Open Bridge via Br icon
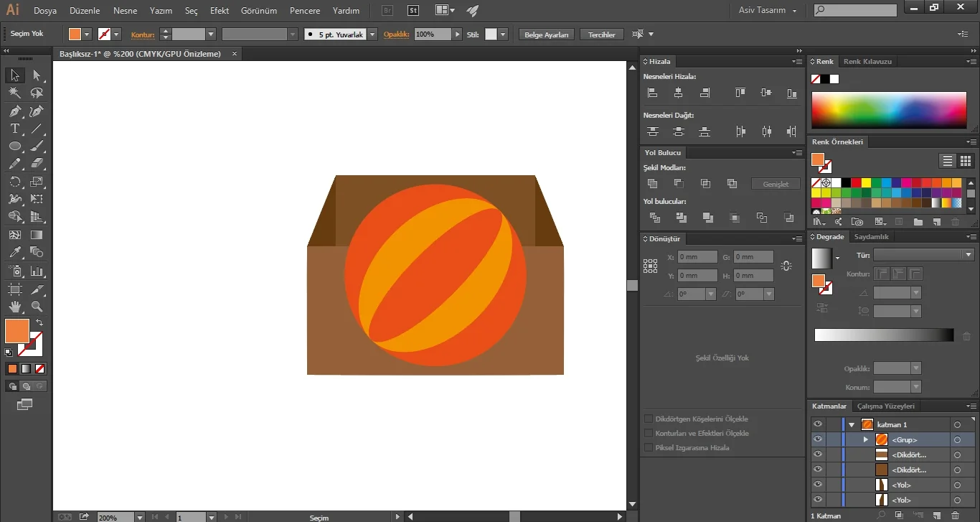The image size is (980, 522). coord(387,10)
